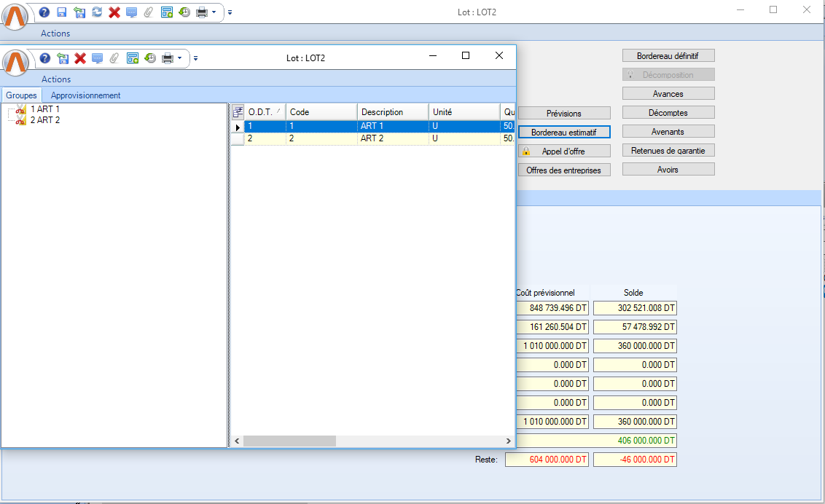
Task: Click the refresh arrows icon in topmost toolbar
Action: [x=97, y=12]
